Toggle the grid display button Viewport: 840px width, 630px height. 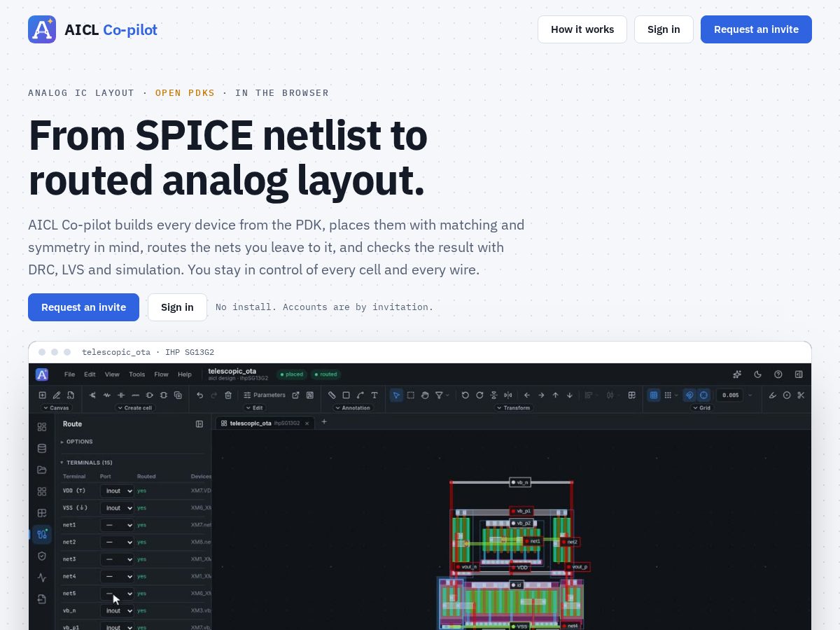tap(654, 395)
